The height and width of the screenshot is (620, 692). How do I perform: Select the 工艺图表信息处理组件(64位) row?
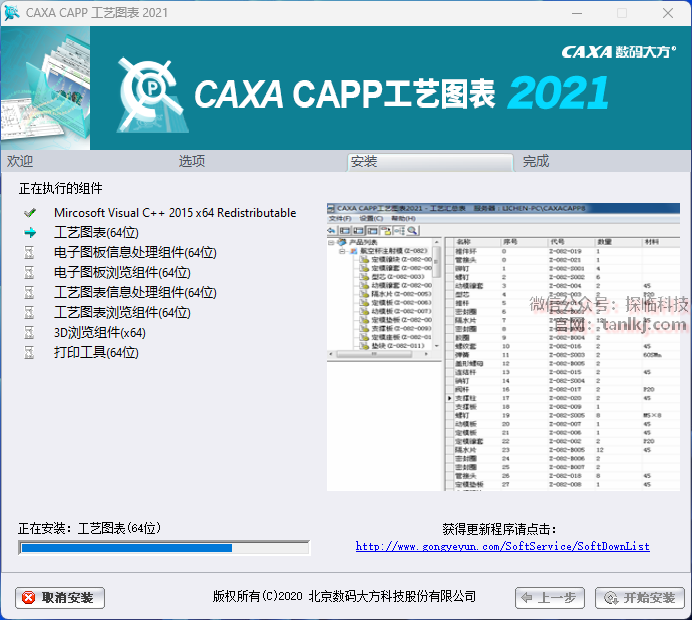[135, 292]
